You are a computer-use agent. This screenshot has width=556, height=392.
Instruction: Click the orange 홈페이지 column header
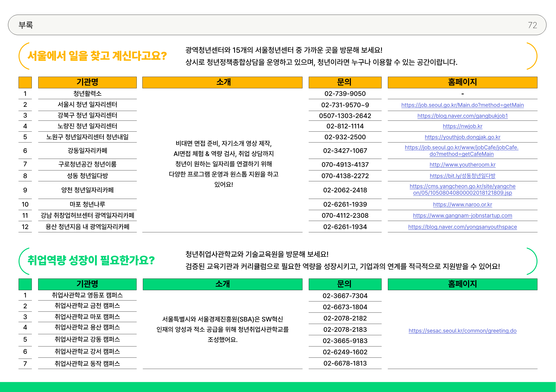(462, 82)
